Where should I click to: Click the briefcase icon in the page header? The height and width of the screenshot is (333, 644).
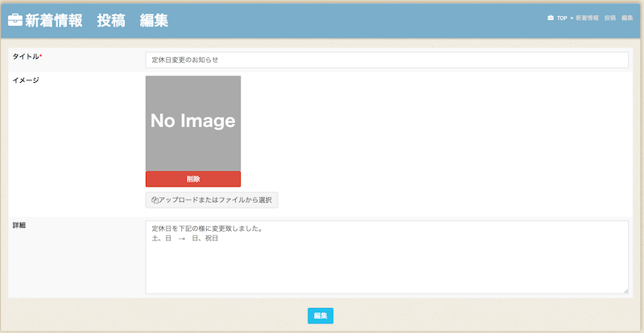click(x=15, y=20)
